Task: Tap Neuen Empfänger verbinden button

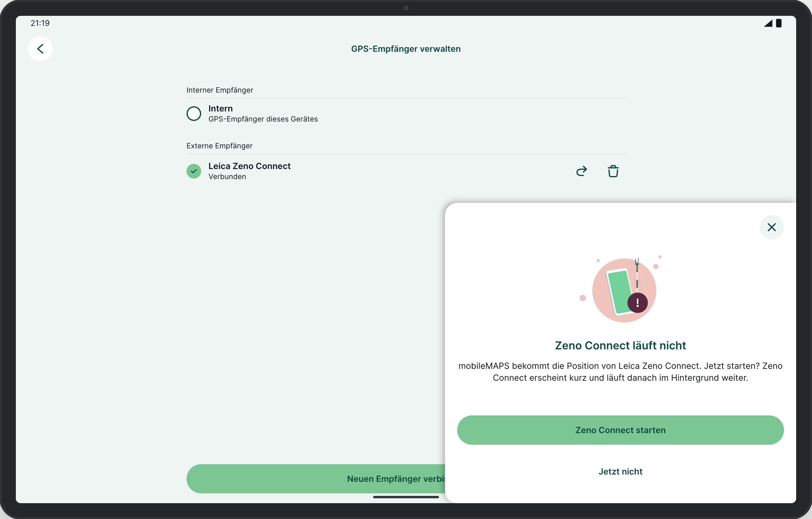Action: tap(316, 479)
